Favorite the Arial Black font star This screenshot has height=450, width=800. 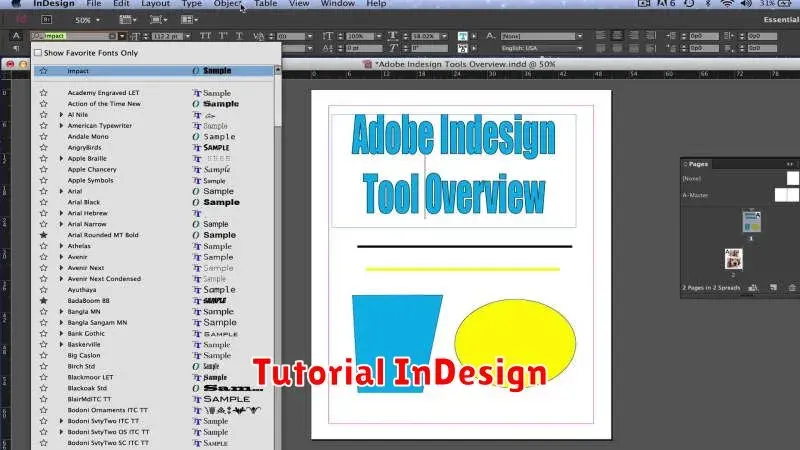click(x=43, y=202)
